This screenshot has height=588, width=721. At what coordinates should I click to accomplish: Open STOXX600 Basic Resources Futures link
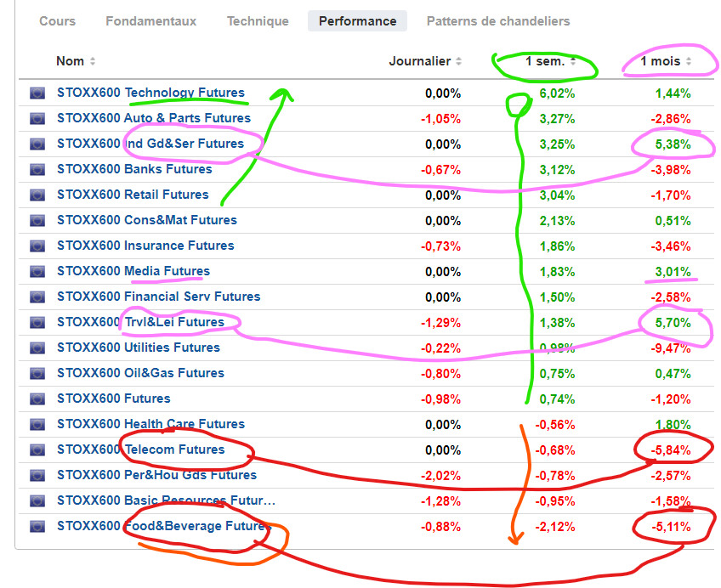click(x=166, y=500)
